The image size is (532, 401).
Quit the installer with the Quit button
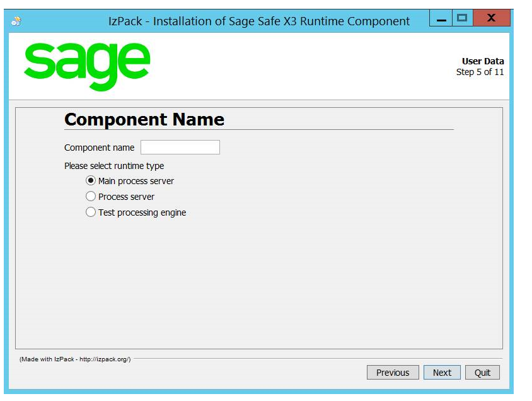point(482,373)
